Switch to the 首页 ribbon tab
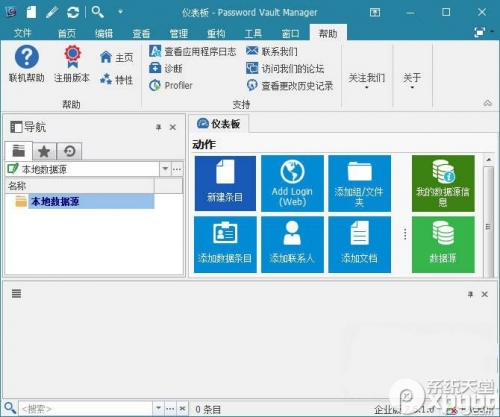The width and height of the screenshot is (500, 417). click(67, 33)
